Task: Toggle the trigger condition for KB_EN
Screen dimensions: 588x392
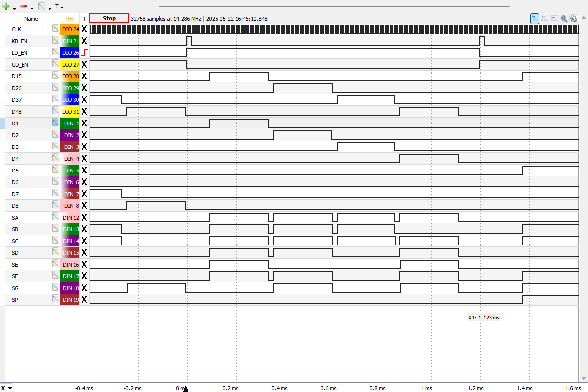Action: pos(84,41)
